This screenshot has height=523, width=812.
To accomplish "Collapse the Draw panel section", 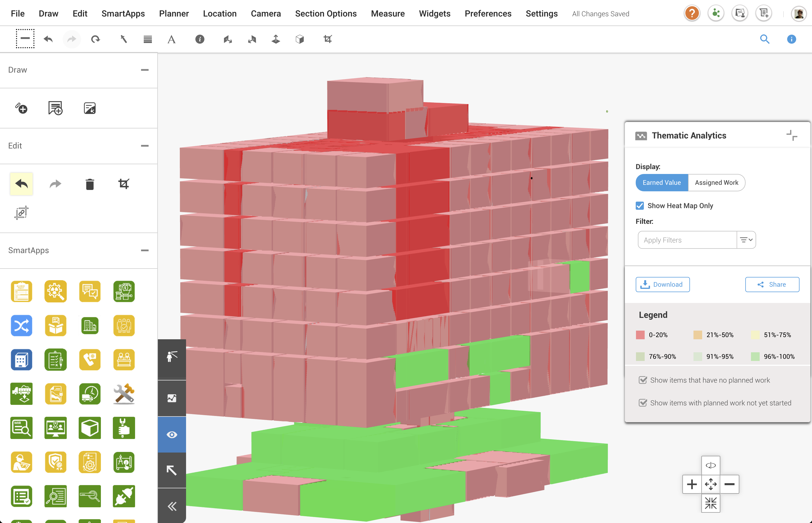I will click(x=145, y=70).
